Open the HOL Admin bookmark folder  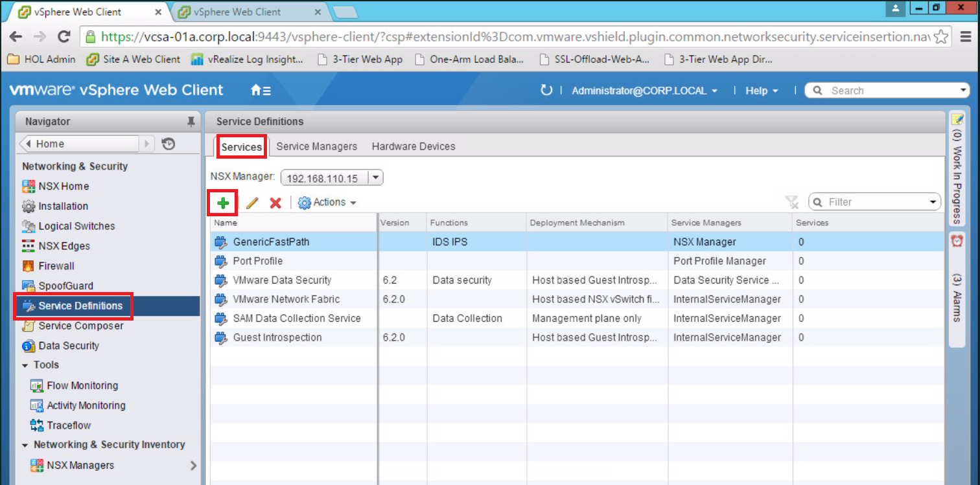point(41,60)
